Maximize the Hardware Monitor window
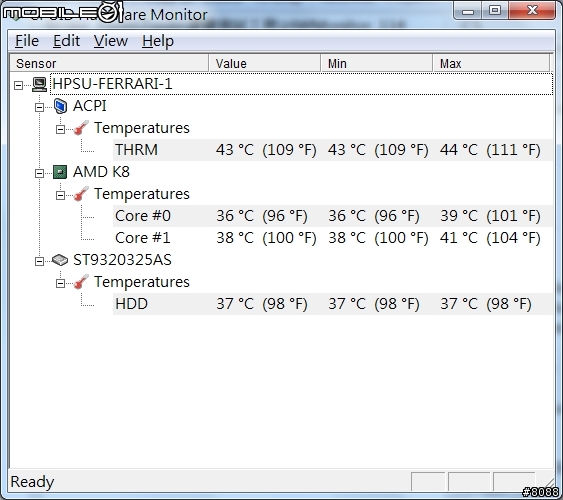Image resolution: width=563 pixels, height=500 pixels. 495,11
